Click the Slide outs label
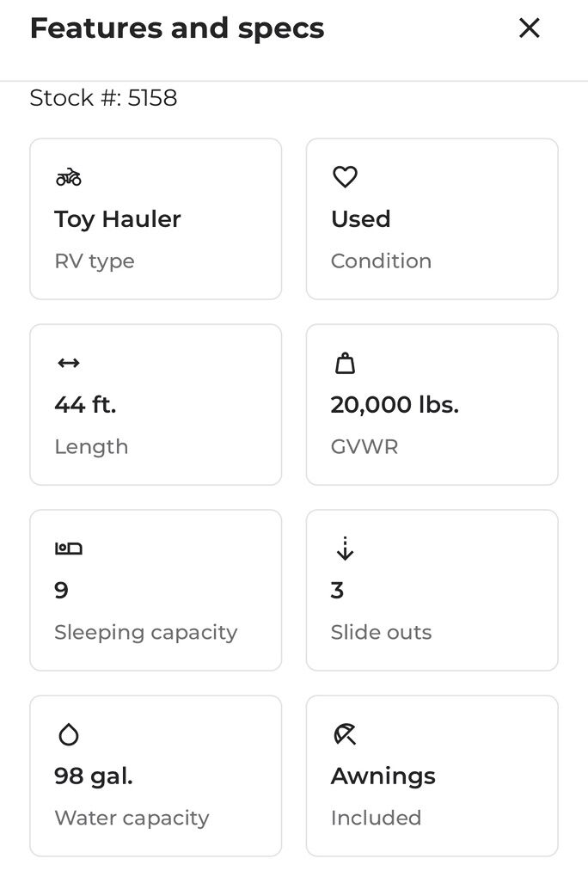 click(381, 633)
